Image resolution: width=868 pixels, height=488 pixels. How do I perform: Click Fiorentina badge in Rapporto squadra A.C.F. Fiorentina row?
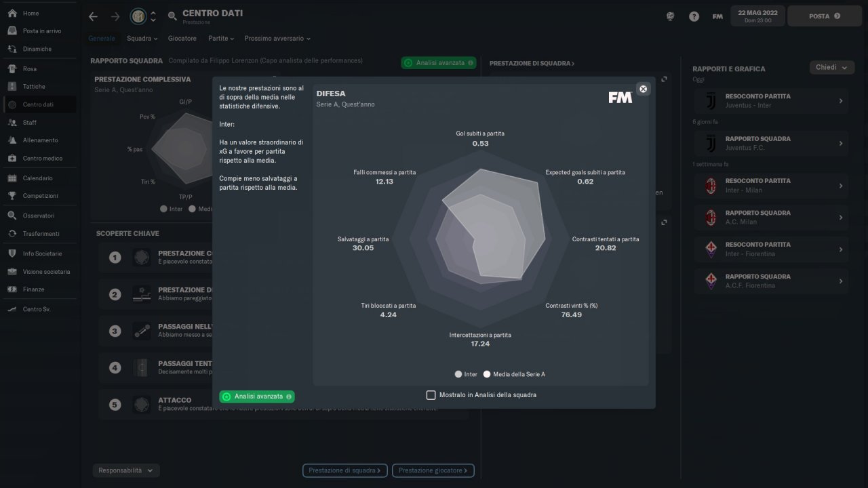[711, 281]
